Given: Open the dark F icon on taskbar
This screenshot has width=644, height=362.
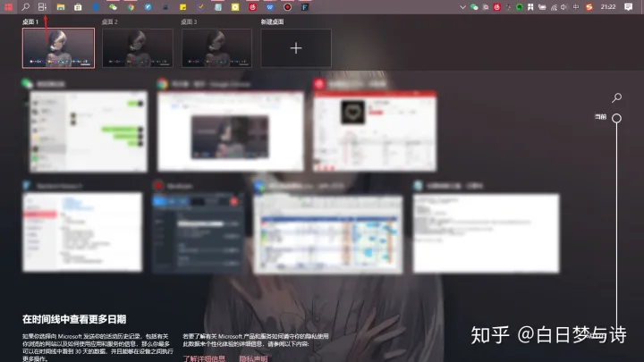Looking at the screenshot, I should [x=305, y=7].
